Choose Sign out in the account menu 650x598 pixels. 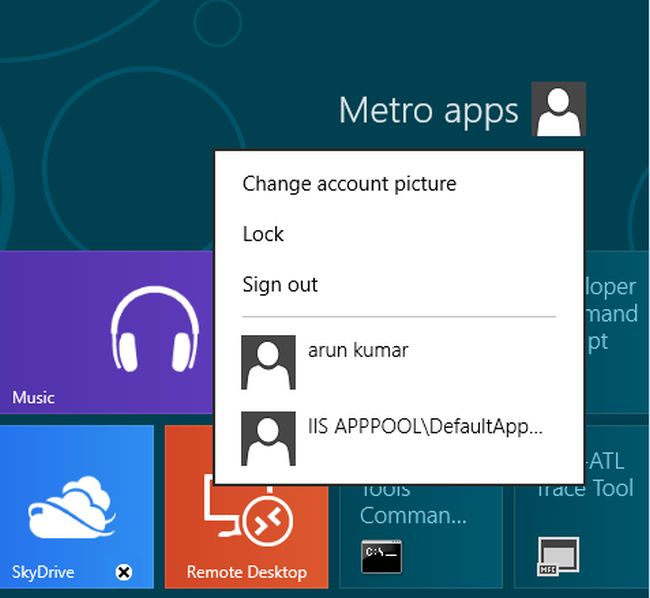tap(280, 285)
